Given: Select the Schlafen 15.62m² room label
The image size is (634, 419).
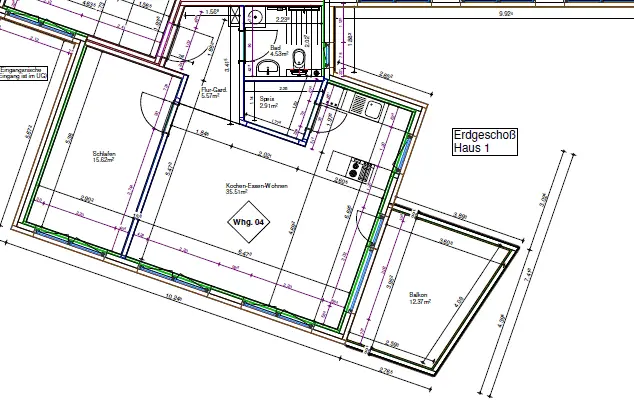Looking at the screenshot, I should click(x=105, y=156).
